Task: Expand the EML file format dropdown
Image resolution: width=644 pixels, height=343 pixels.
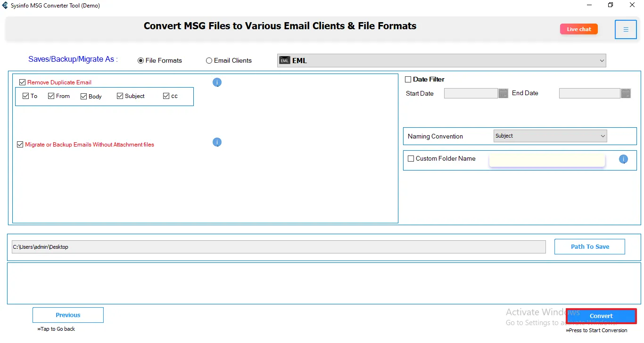Action: pos(602,60)
